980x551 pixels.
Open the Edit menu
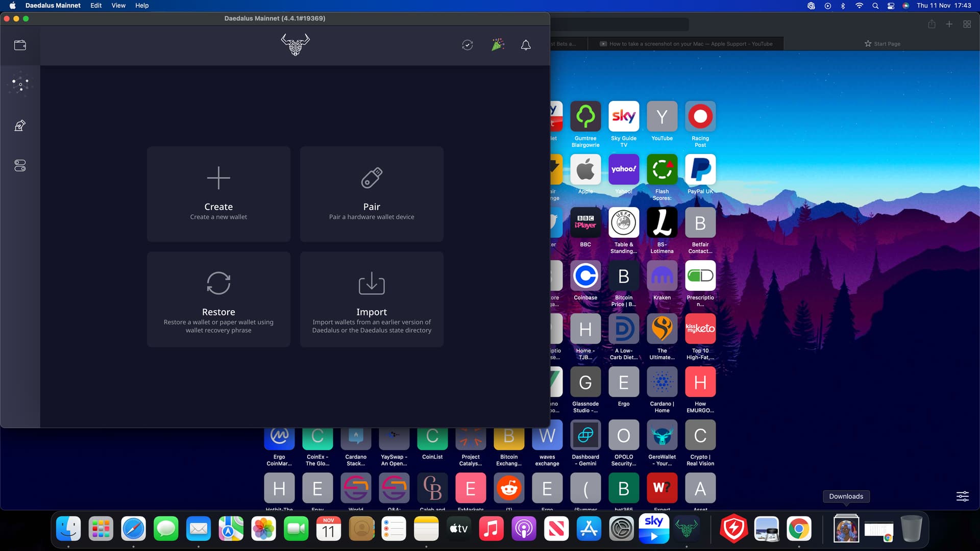click(x=96, y=6)
